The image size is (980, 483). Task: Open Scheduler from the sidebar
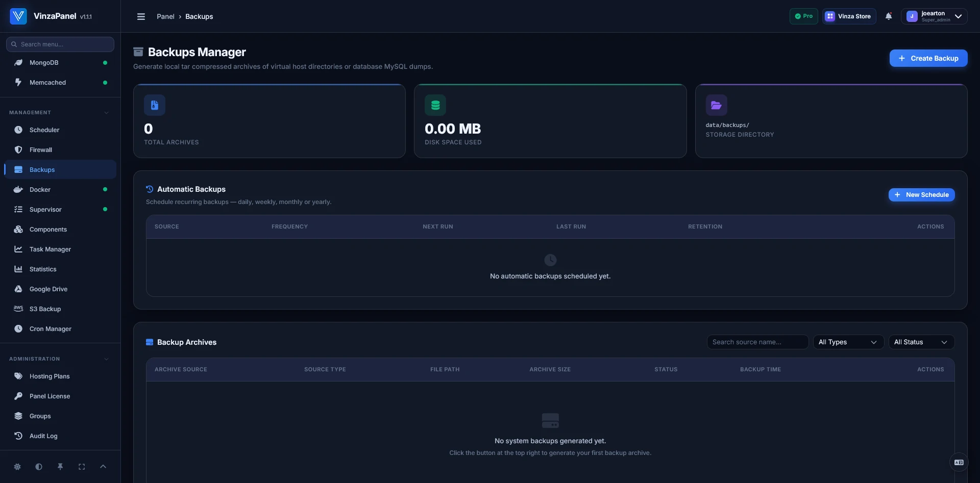click(x=60, y=130)
